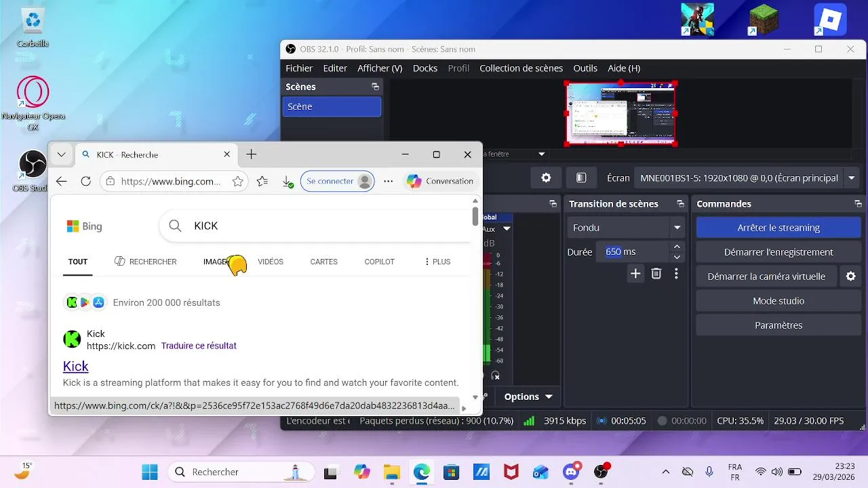Viewport: 868px width, 488px height.
Task: Open Paramètres in OBS commands
Action: coord(778,325)
